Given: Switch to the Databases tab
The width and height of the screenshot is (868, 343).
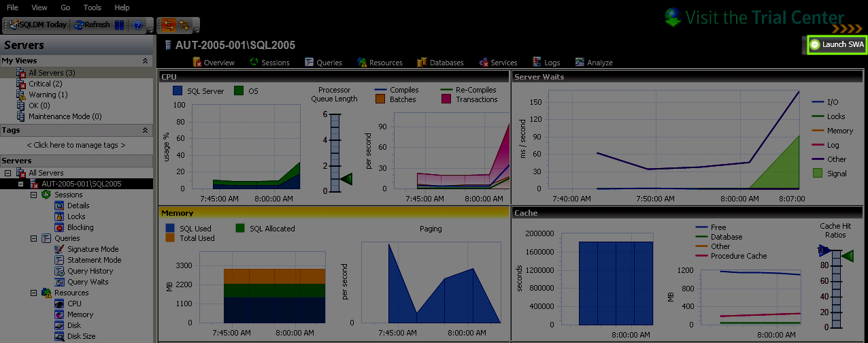Looking at the screenshot, I should coord(440,62).
